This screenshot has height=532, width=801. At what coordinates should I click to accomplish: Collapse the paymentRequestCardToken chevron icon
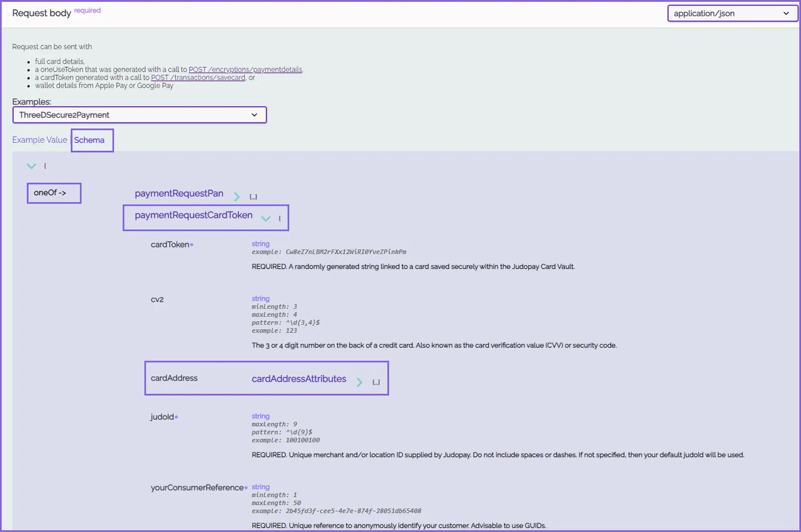(x=266, y=218)
